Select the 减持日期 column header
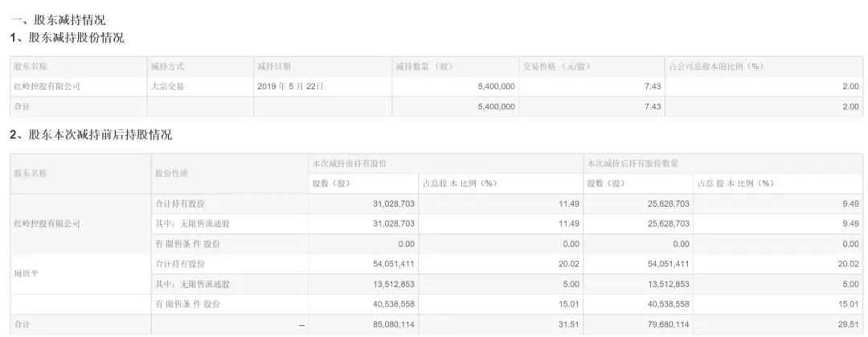The height and width of the screenshot is (337, 868). coord(273,67)
